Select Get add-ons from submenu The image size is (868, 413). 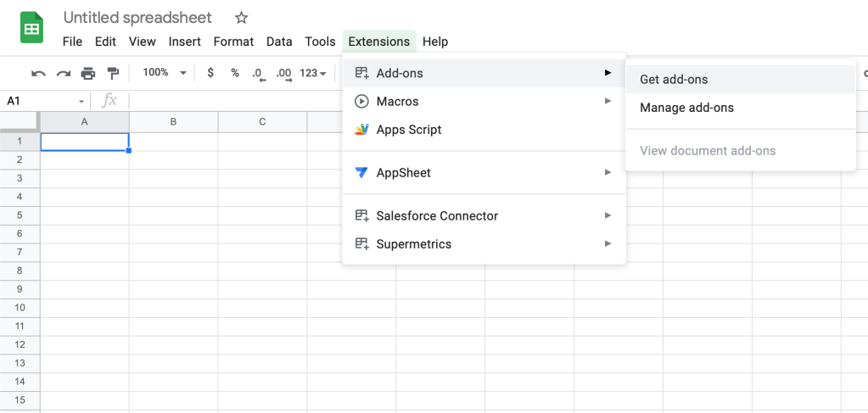pyautogui.click(x=674, y=80)
